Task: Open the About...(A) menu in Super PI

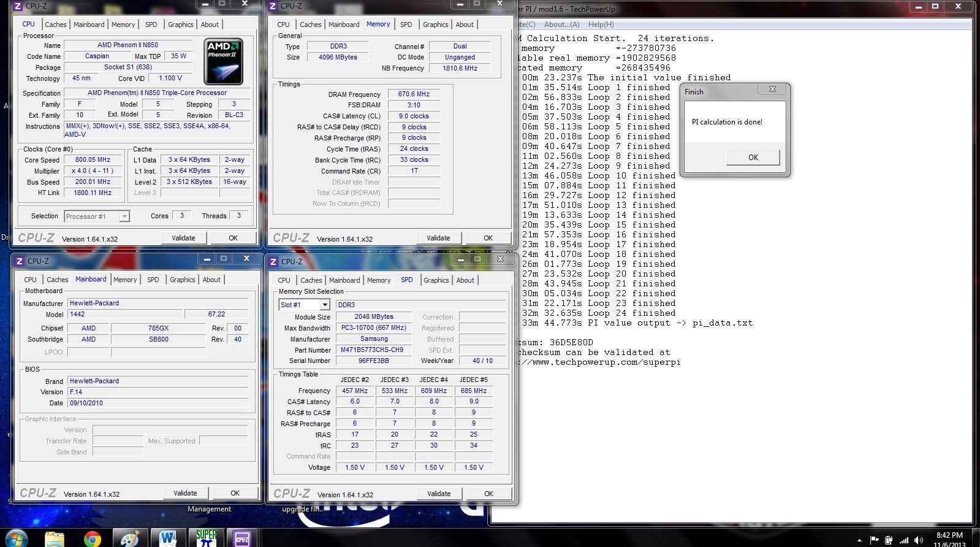Action: [x=561, y=25]
